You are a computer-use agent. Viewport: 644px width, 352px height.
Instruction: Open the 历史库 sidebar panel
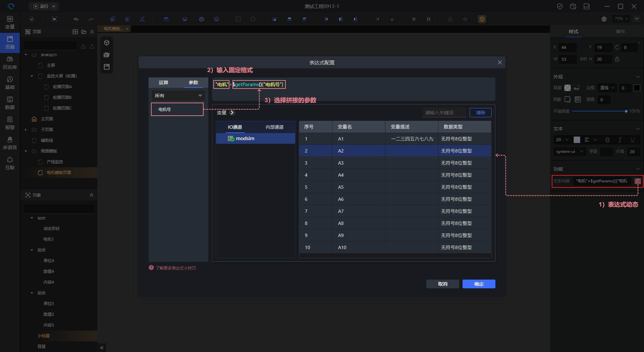point(10,63)
